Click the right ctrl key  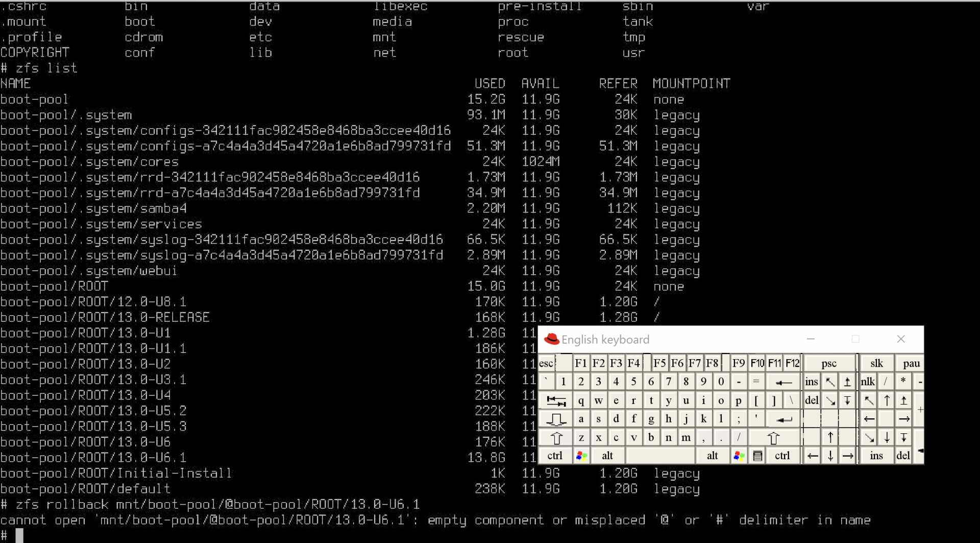pyautogui.click(x=782, y=456)
